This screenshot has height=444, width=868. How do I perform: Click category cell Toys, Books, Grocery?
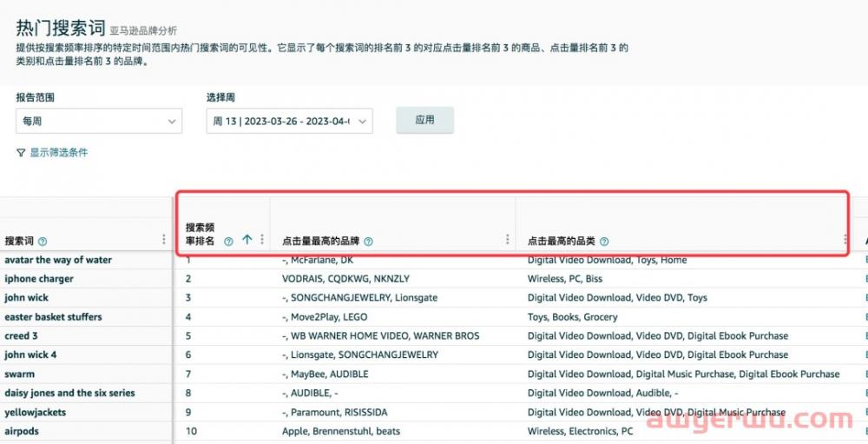pyautogui.click(x=572, y=317)
